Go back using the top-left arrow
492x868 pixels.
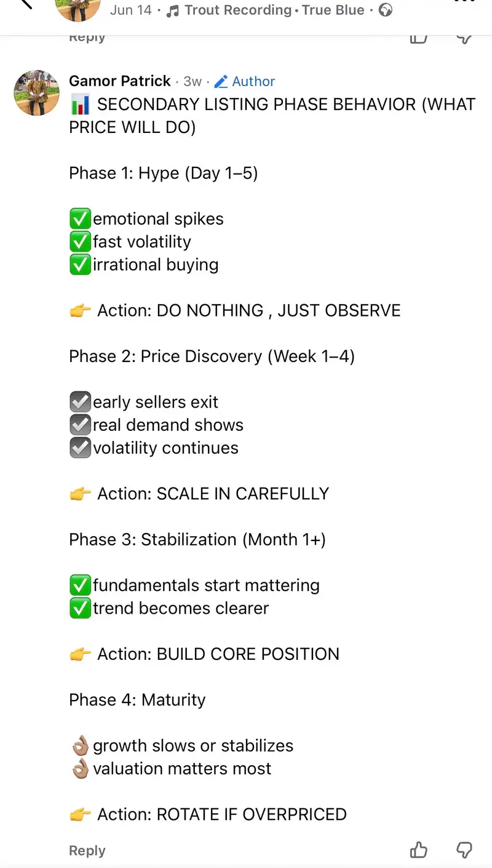(x=26, y=4)
